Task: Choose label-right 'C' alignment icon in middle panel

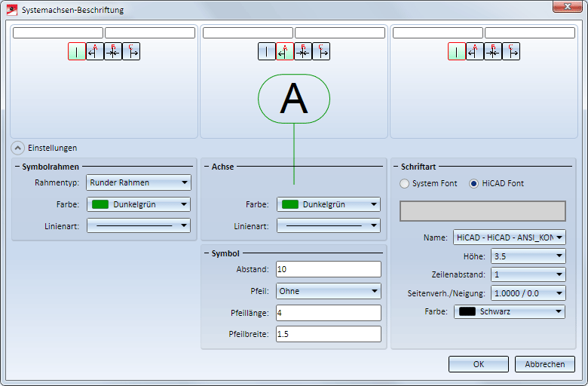Action: [x=321, y=51]
